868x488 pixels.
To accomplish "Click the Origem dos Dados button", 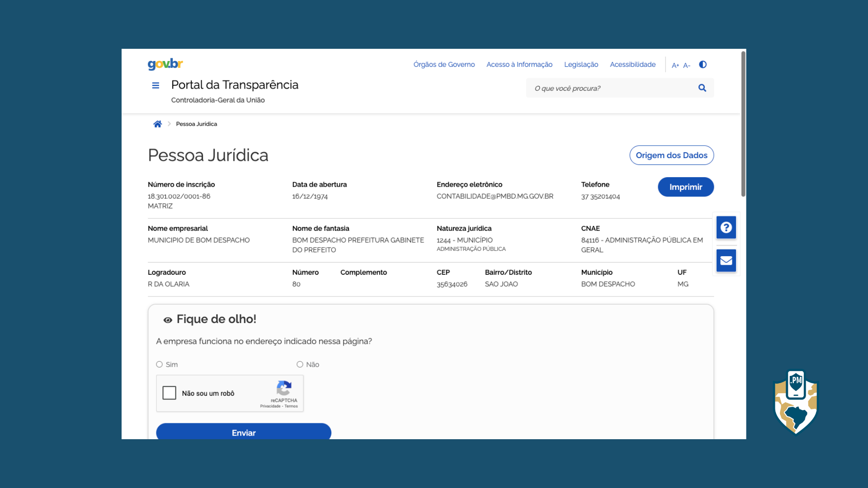I will click(671, 155).
